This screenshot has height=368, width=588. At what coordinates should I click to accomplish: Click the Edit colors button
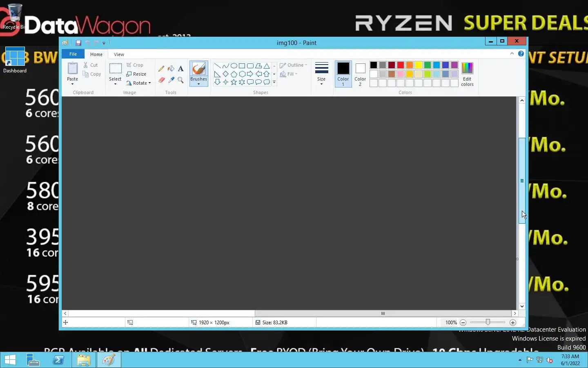click(x=467, y=74)
